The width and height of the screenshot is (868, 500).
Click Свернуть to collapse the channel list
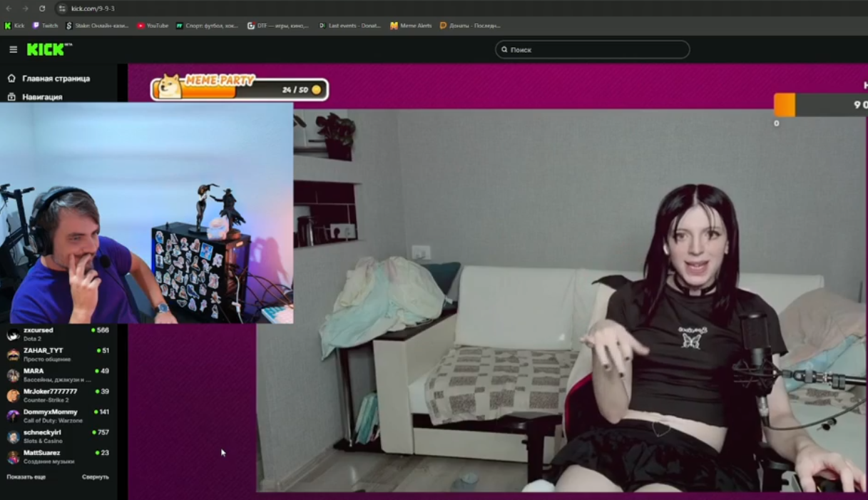click(x=96, y=476)
